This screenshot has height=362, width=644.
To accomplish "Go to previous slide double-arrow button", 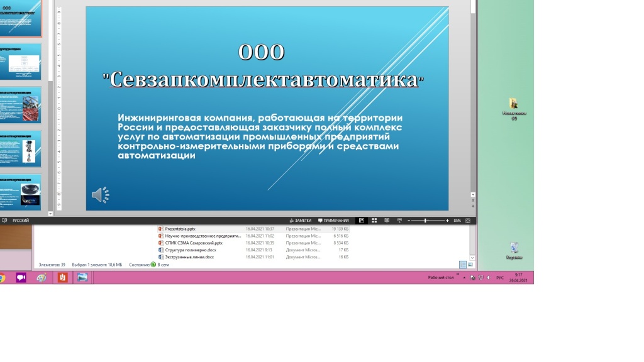I will pos(473,200).
